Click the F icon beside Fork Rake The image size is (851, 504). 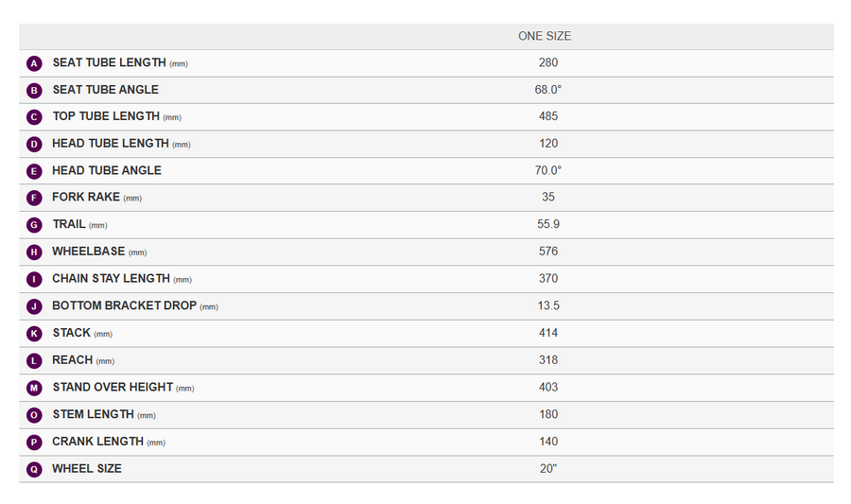tap(34, 198)
